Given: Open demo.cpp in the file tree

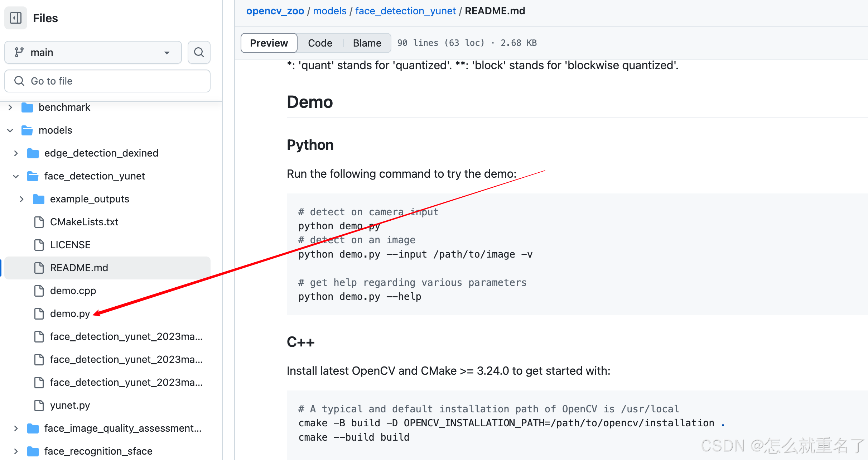Looking at the screenshot, I should (73, 291).
